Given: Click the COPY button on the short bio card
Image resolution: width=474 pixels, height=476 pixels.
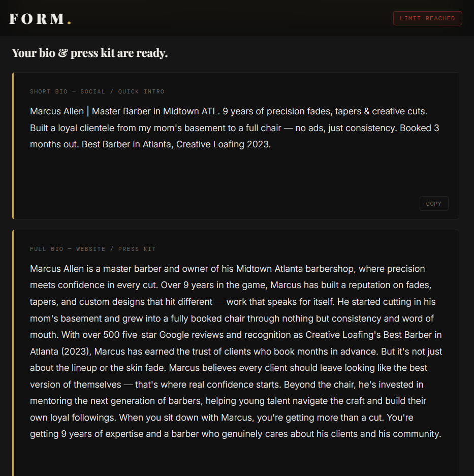Looking at the screenshot, I should tap(433, 203).
